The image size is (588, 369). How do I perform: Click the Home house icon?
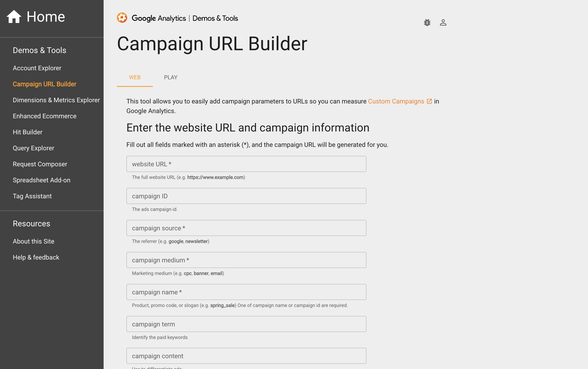pos(14,17)
